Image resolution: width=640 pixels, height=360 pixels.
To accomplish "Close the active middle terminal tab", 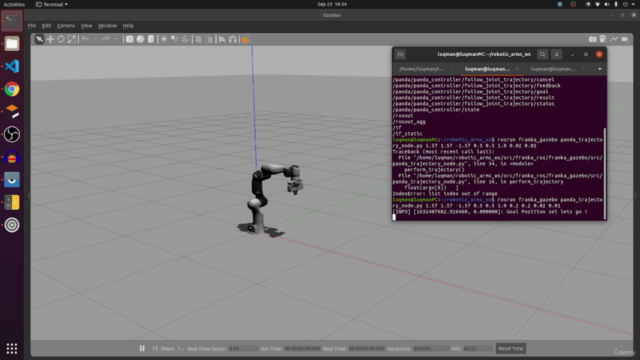I will [517, 69].
